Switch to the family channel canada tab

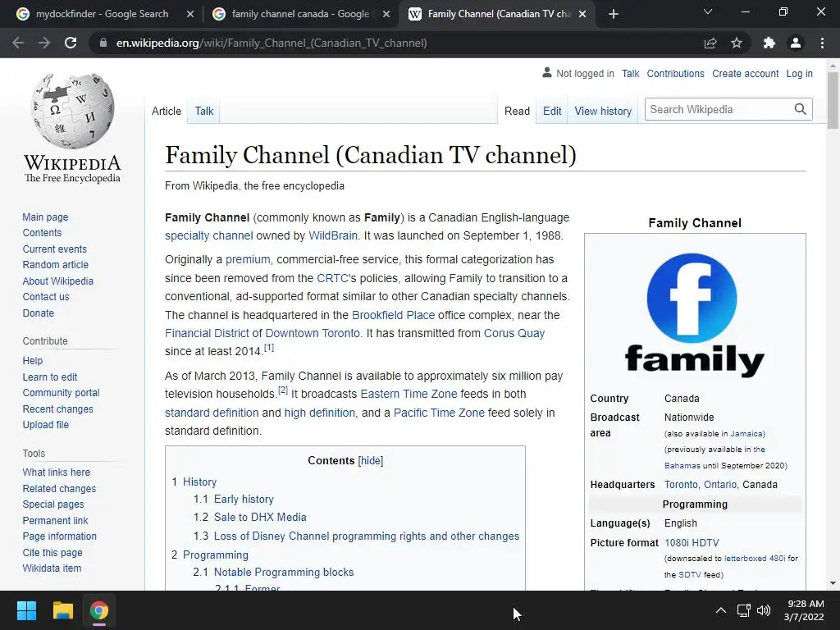(300, 14)
